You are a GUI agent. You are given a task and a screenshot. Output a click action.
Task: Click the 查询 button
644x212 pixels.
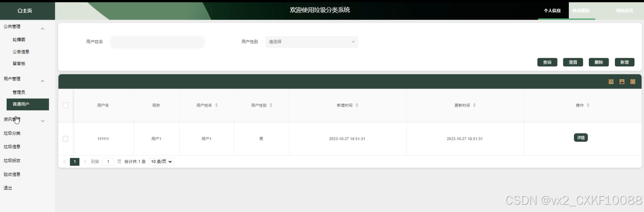pyautogui.click(x=547, y=62)
